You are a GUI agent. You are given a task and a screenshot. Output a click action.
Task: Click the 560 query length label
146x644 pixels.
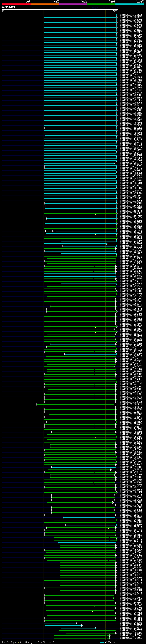[x=115, y=11]
